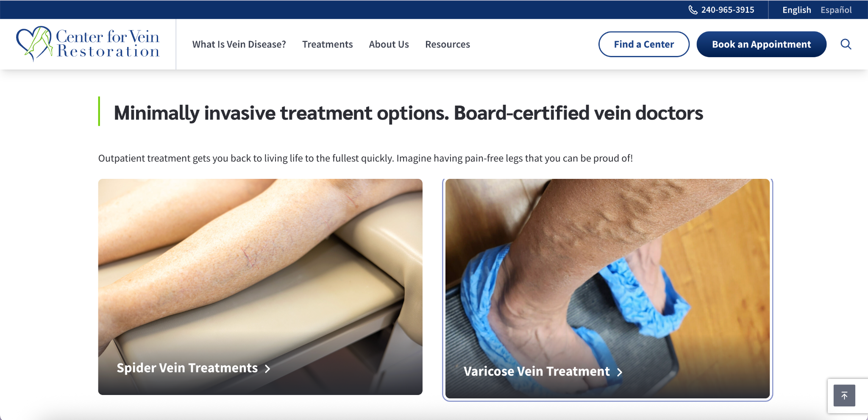
Task: Click the chevron next to Spider Vein Treatments
Action: 267,369
